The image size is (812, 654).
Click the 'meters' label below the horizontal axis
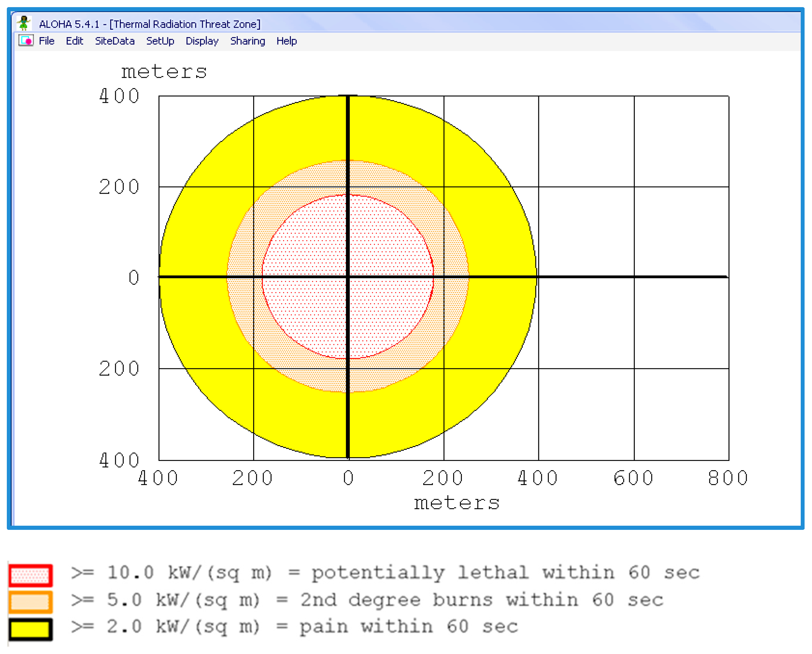(457, 503)
